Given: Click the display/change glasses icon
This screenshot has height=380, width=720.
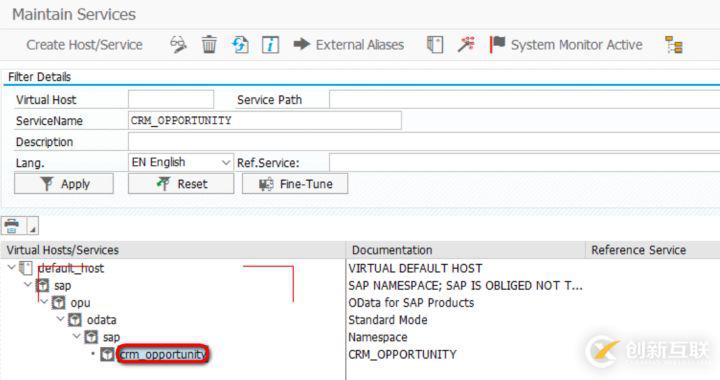Looking at the screenshot, I should coord(178,45).
